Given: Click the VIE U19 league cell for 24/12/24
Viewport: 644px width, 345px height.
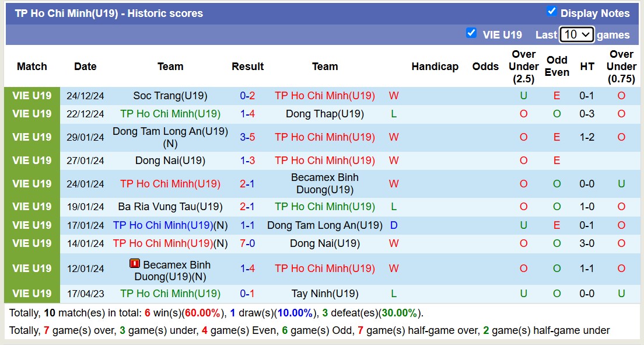Looking at the screenshot, I should (x=32, y=96).
